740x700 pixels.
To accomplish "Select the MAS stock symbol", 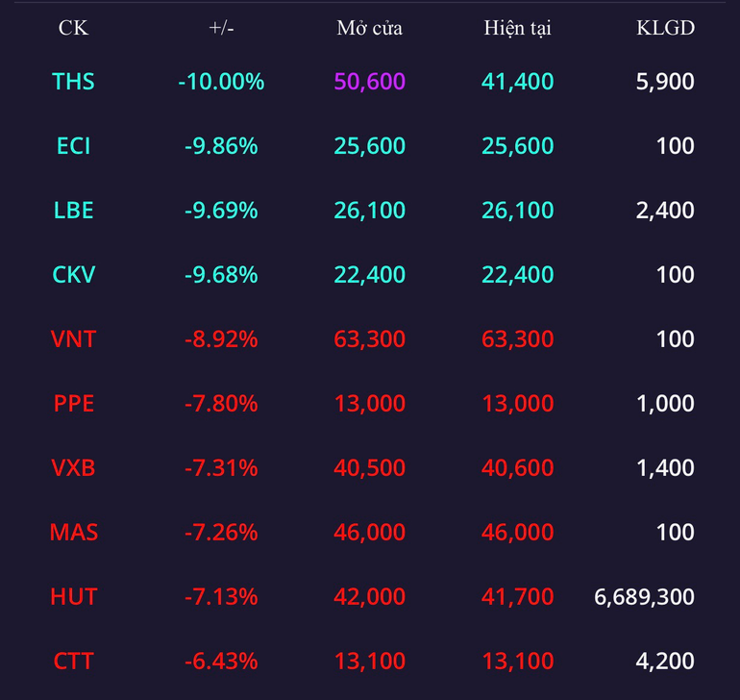I will pos(74,533).
